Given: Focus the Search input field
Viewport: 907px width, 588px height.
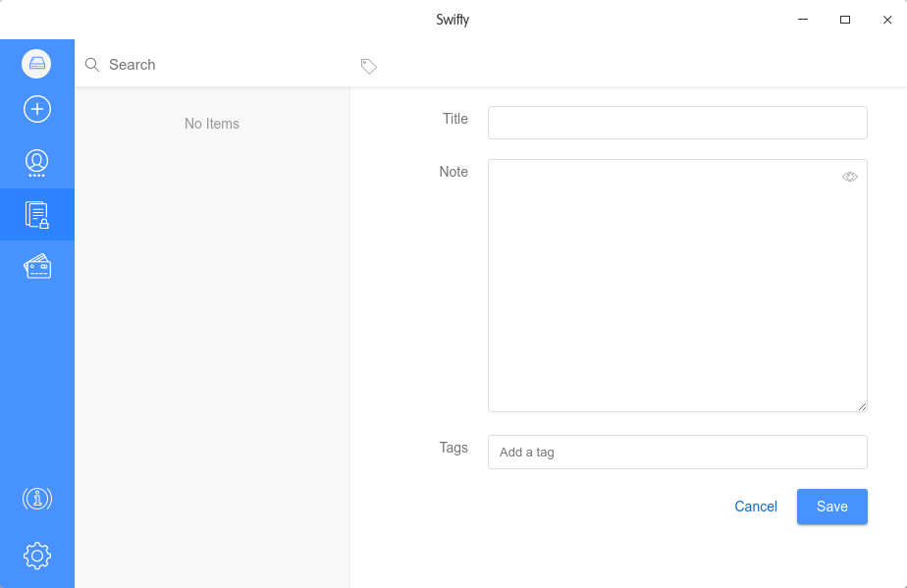Looking at the screenshot, I should 216,65.
